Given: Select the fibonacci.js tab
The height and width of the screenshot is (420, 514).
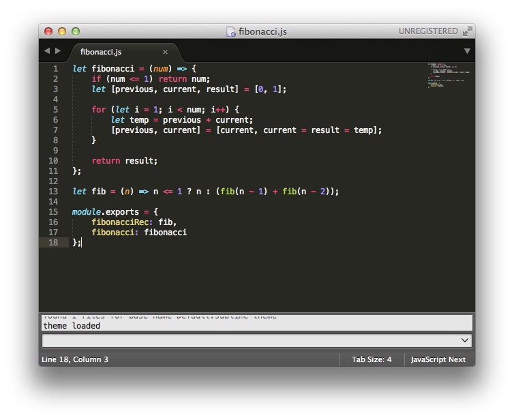Looking at the screenshot, I should coord(101,52).
